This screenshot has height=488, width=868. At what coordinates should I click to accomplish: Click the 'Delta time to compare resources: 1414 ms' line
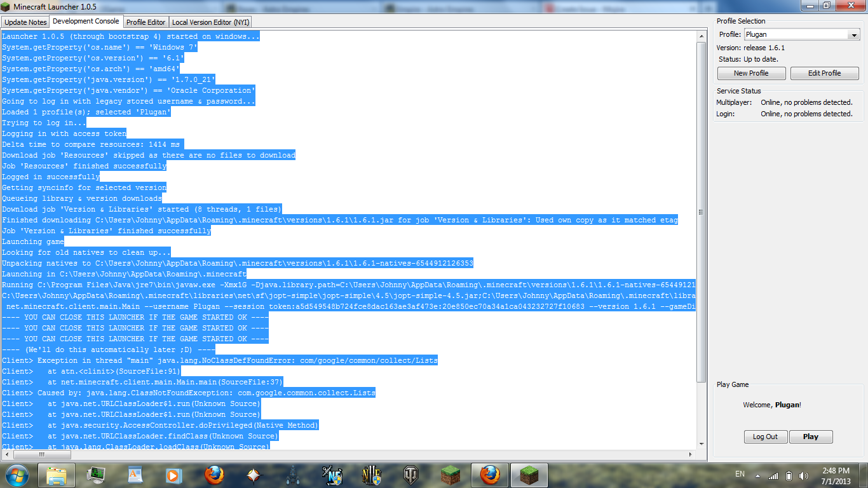tap(93, 144)
